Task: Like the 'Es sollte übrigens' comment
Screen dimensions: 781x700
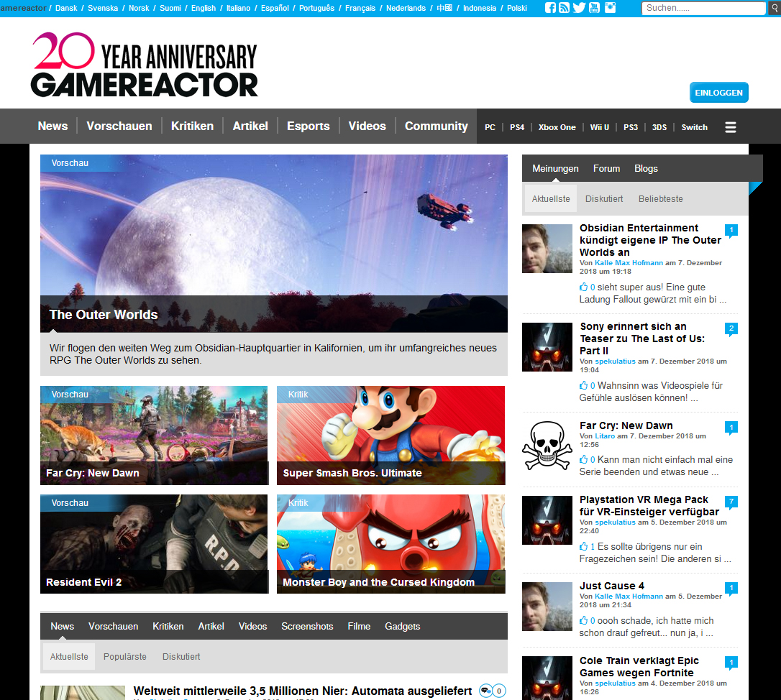Action: (x=583, y=547)
